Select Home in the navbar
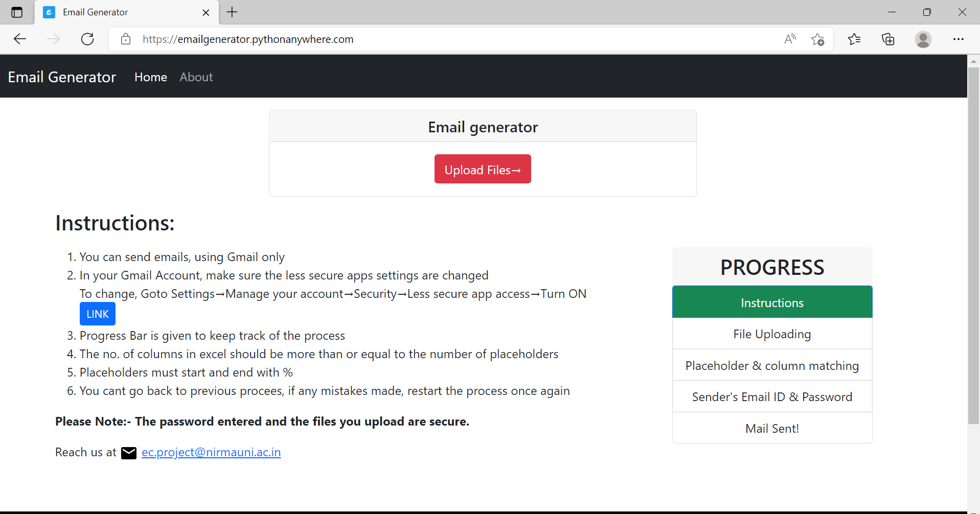The image size is (980, 514). (151, 77)
